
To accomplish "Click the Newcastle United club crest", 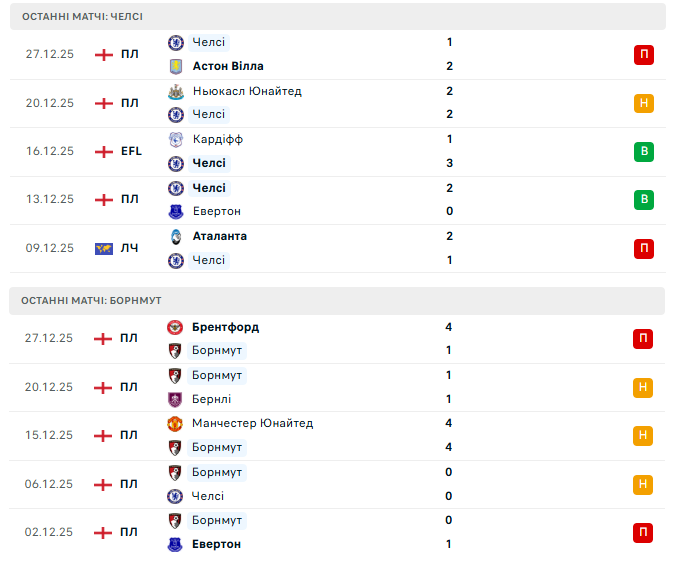I will coord(175,91).
